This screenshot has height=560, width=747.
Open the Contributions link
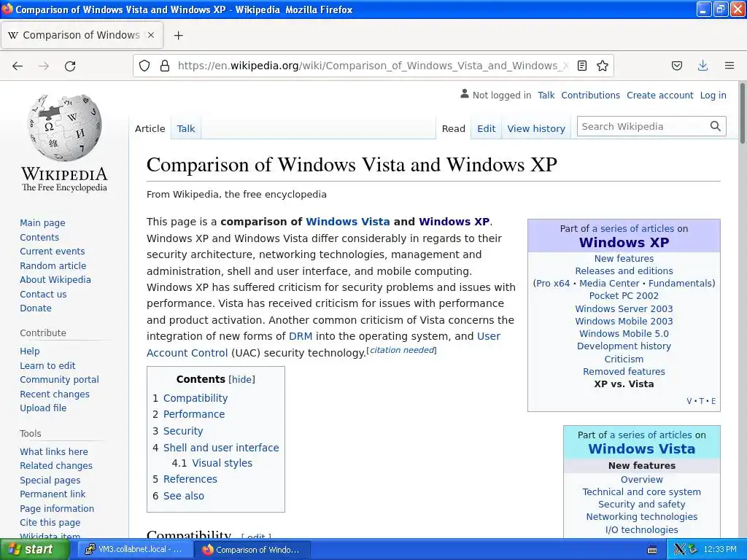click(x=590, y=96)
